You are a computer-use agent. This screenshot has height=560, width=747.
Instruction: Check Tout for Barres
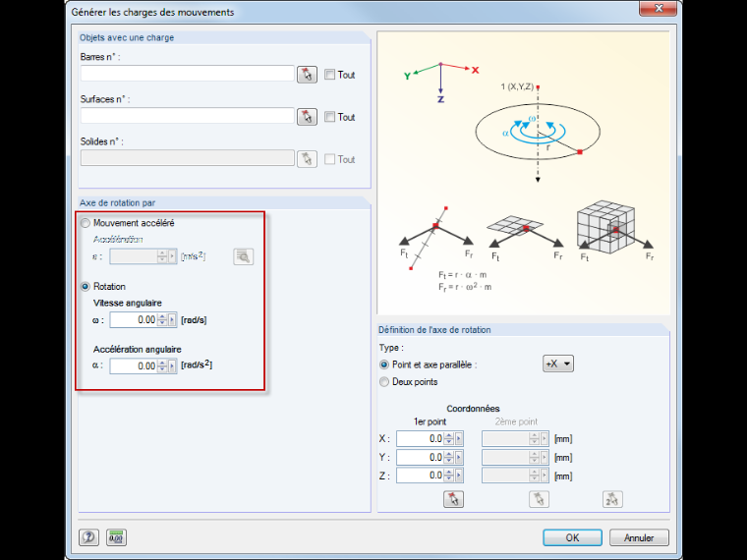coord(329,75)
